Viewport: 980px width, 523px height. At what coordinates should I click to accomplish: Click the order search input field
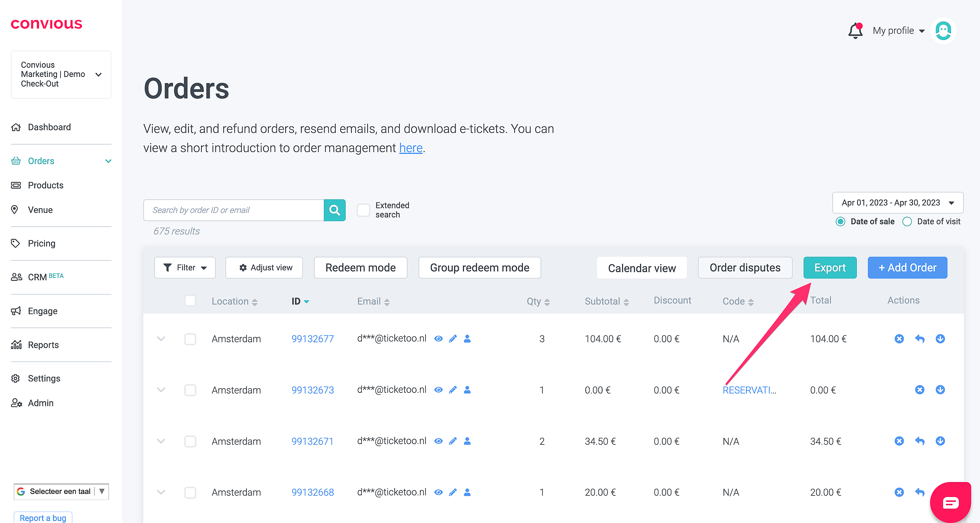pos(234,210)
